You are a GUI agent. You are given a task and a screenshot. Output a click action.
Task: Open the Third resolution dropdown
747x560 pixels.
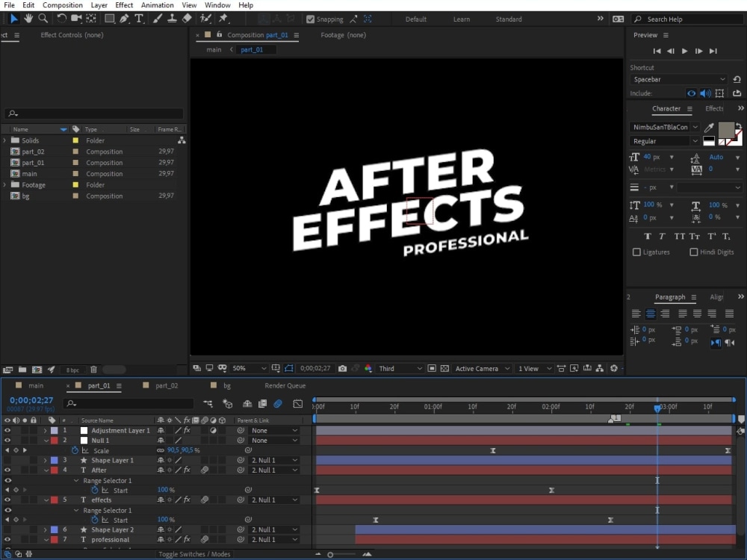(400, 369)
